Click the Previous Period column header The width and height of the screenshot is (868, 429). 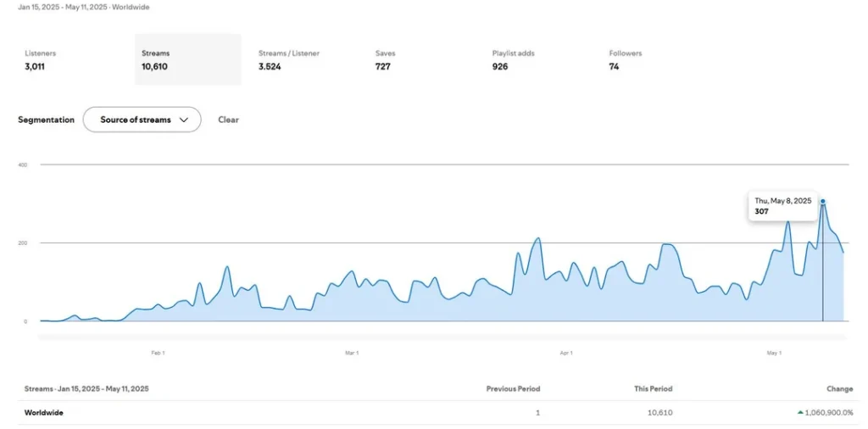513,389
